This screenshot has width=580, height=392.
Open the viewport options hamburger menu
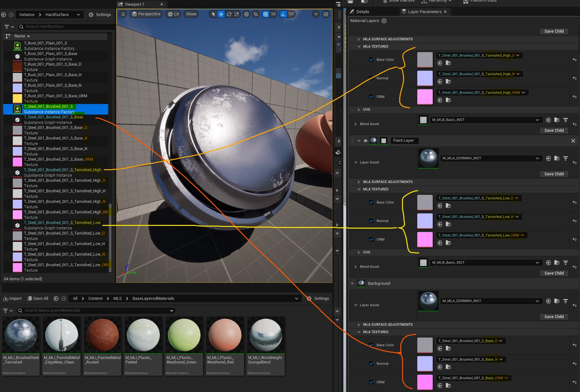tap(123, 14)
